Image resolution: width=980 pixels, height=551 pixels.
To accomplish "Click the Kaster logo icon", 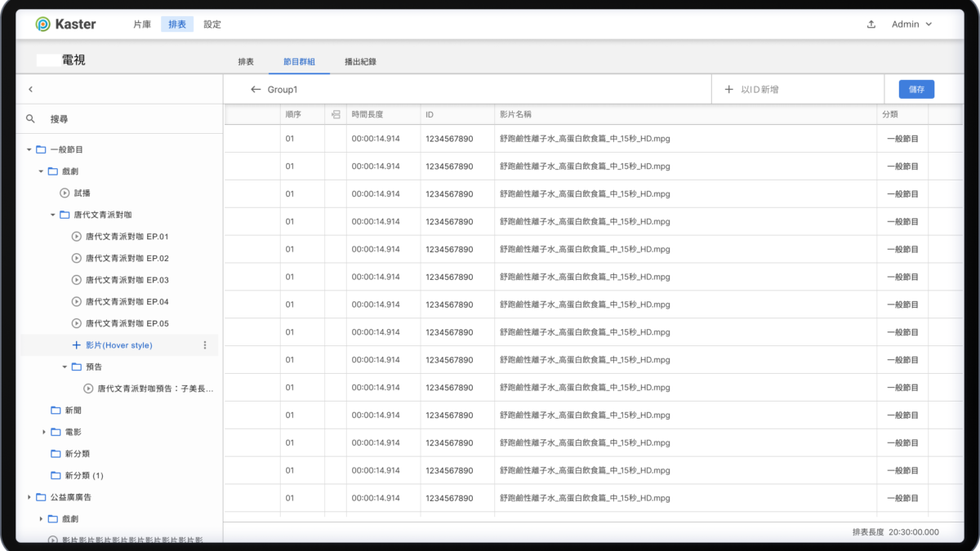I will (x=43, y=24).
